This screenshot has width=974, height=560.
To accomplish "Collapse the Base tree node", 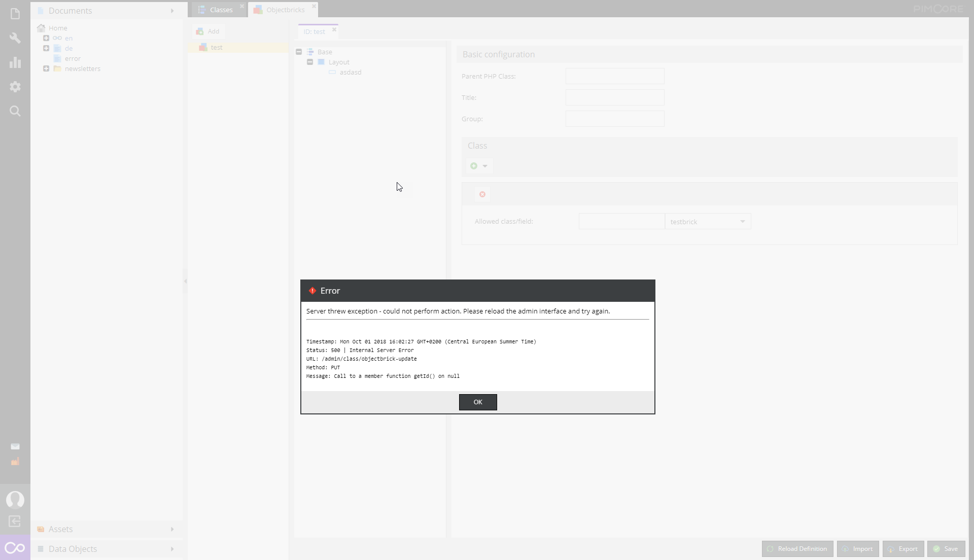I will coord(299,52).
